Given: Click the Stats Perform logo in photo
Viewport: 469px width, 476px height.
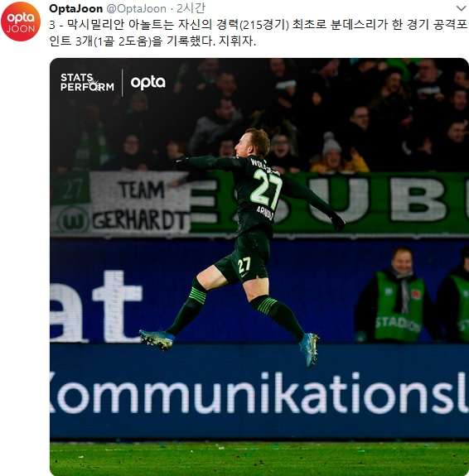Looking at the screenshot, I should 87,82.
